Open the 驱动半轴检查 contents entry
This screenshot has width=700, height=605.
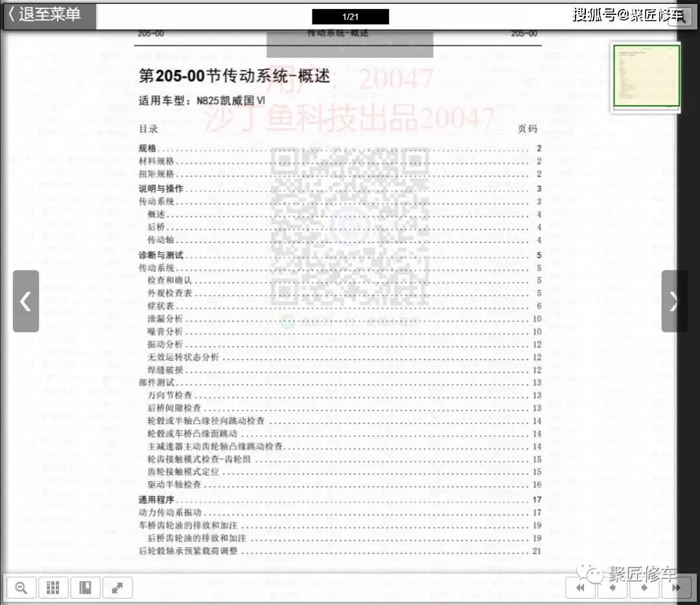[x=344, y=484]
